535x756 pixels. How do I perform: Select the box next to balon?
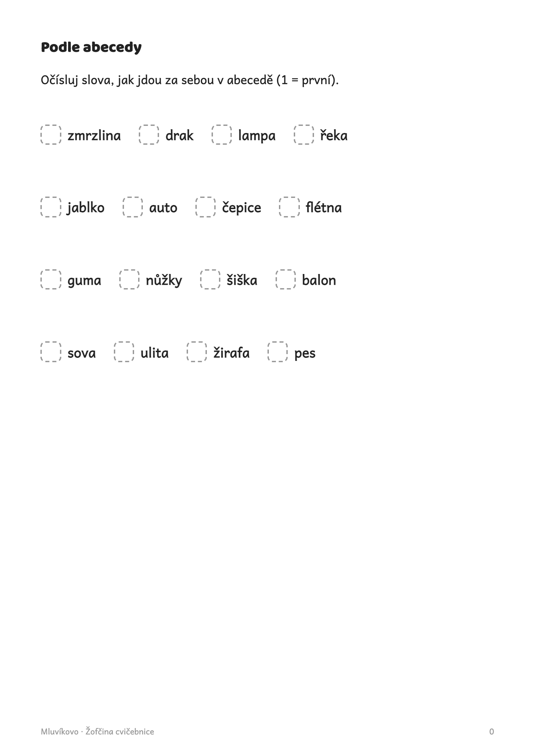pyautogui.click(x=286, y=279)
